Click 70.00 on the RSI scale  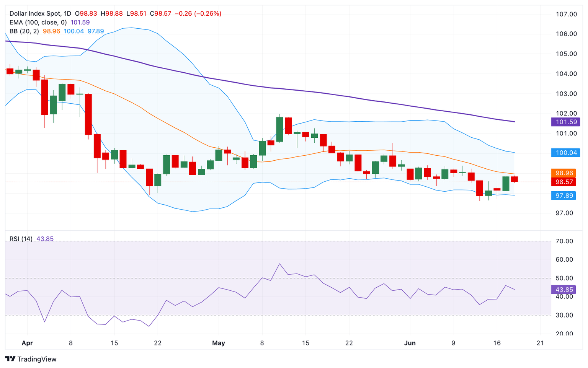pos(564,241)
